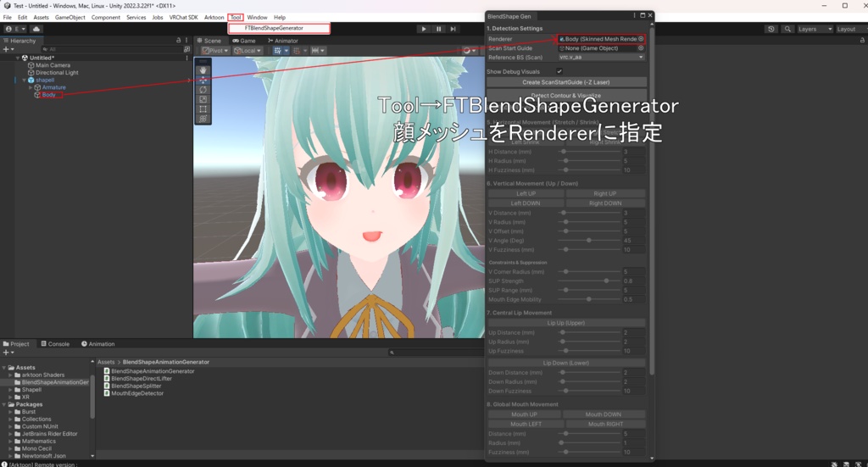Select the Move tool in Scene toolbar

(203, 81)
